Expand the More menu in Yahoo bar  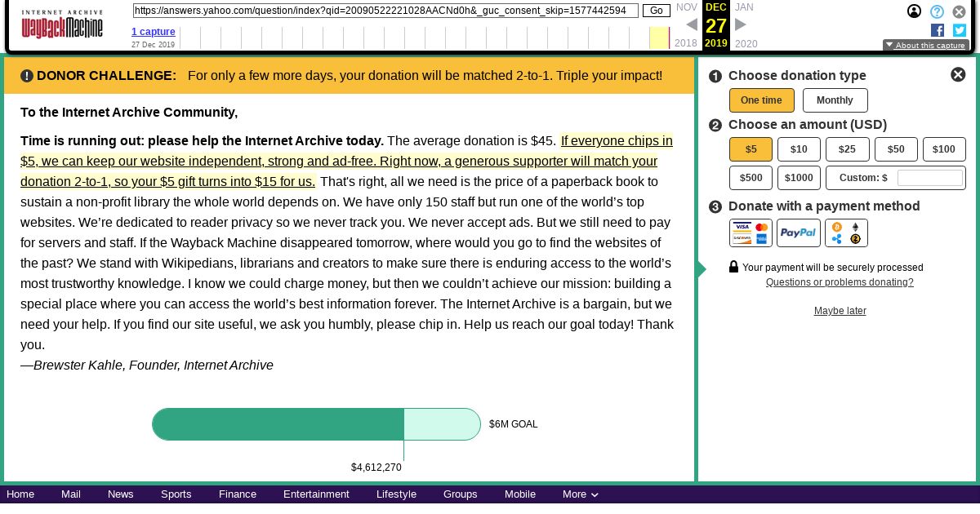click(580, 494)
